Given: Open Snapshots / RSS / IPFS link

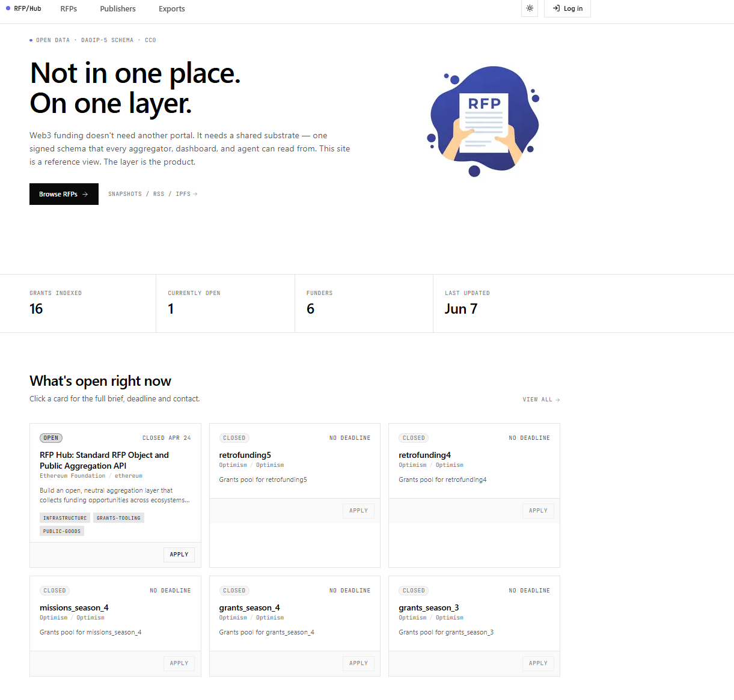Looking at the screenshot, I should coord(153,194).
